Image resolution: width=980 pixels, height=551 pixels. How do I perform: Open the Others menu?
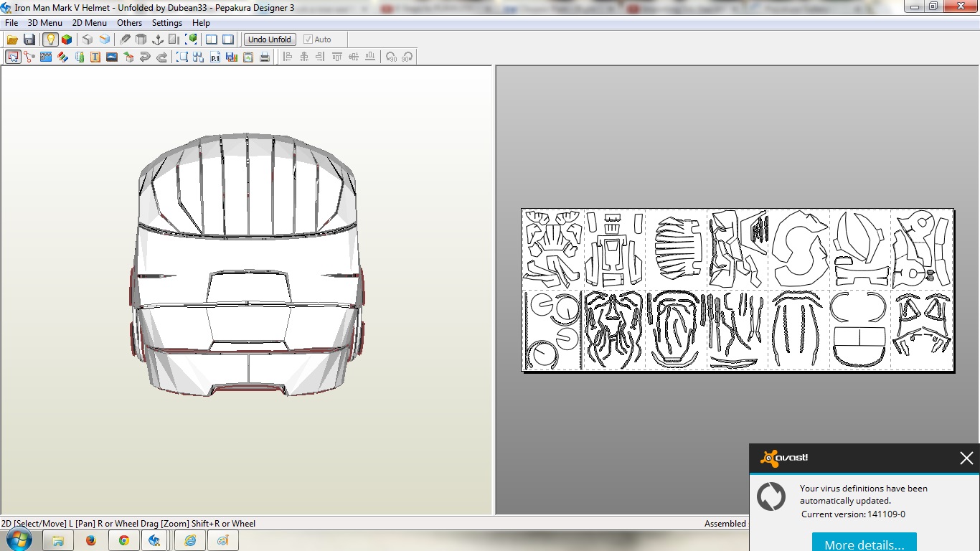coord(130,23)
